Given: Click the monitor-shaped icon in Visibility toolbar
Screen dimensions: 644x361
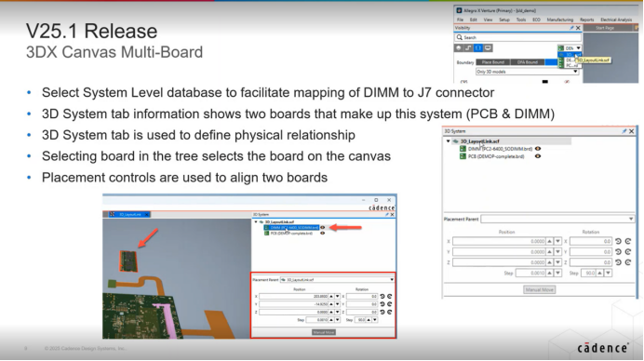Looking at the screenshot, I should 488,48.
